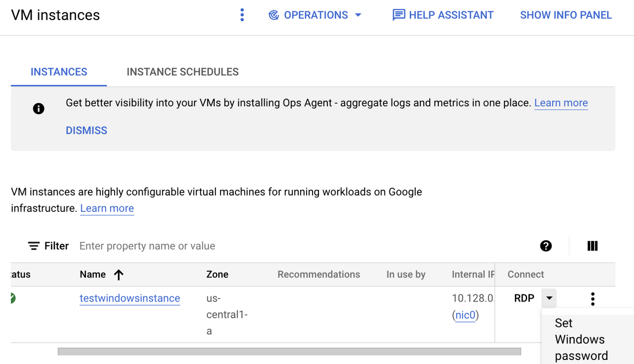Viewport: 634px width, 364px height.
Task: Open the filter help question-mark icon
Action: click(x=546, y=246)
